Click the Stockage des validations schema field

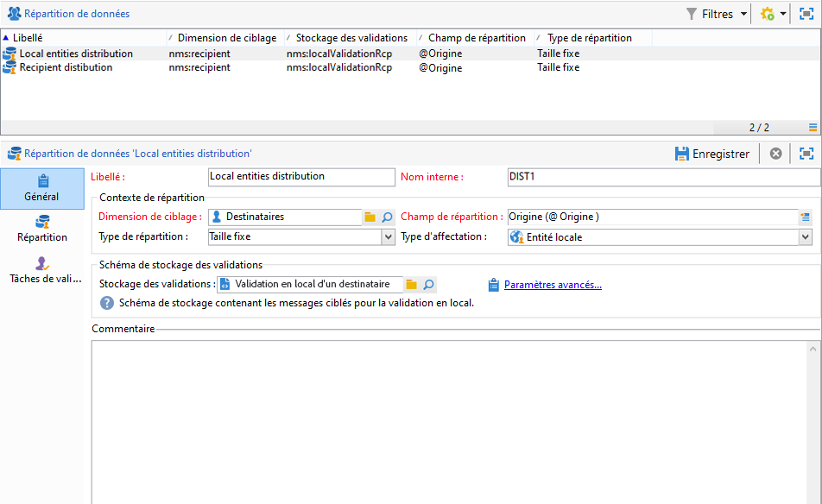tap(310, 284)
